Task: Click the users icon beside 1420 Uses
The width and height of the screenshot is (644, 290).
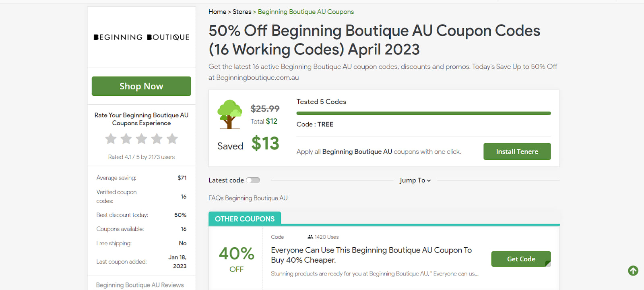Action: click(x=310, y=237)
